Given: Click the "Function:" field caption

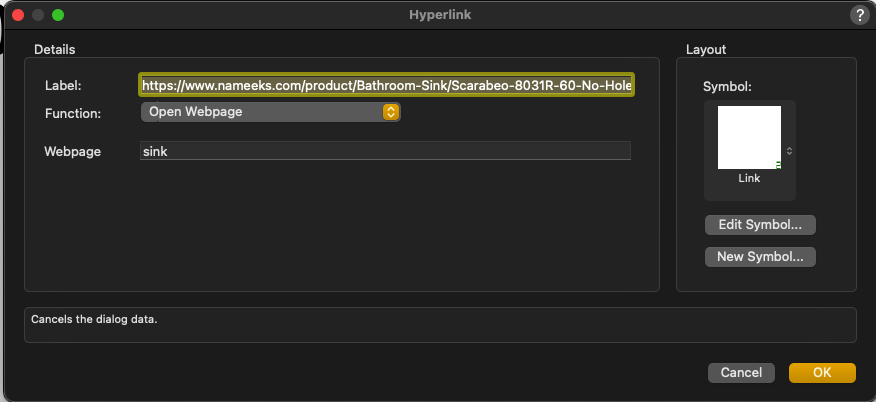Looking at the screenshot, I should [73, 113].
